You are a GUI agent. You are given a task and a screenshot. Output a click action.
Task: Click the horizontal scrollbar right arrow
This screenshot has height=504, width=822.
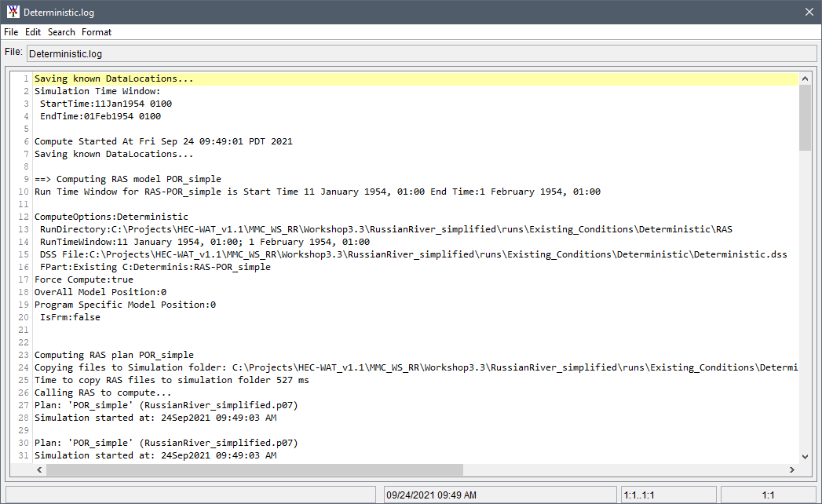(793, 469)
